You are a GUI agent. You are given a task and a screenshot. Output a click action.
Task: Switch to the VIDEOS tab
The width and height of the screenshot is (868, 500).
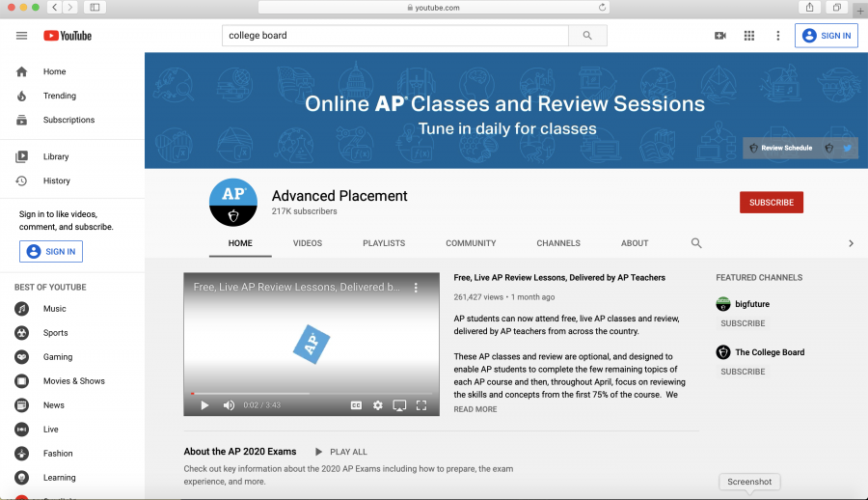click(308, 243)
